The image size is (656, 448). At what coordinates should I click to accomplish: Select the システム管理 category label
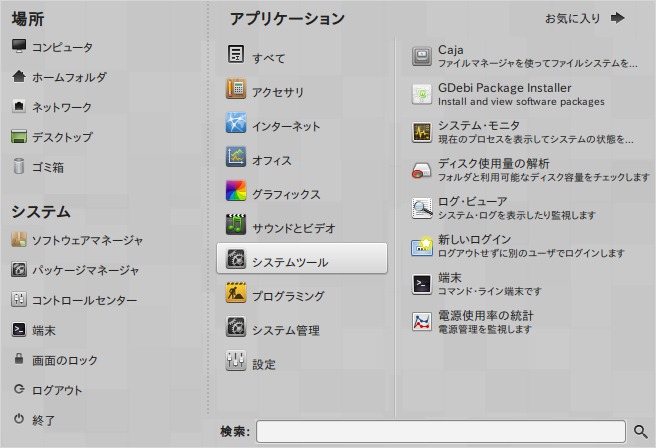tap(286, 330)
